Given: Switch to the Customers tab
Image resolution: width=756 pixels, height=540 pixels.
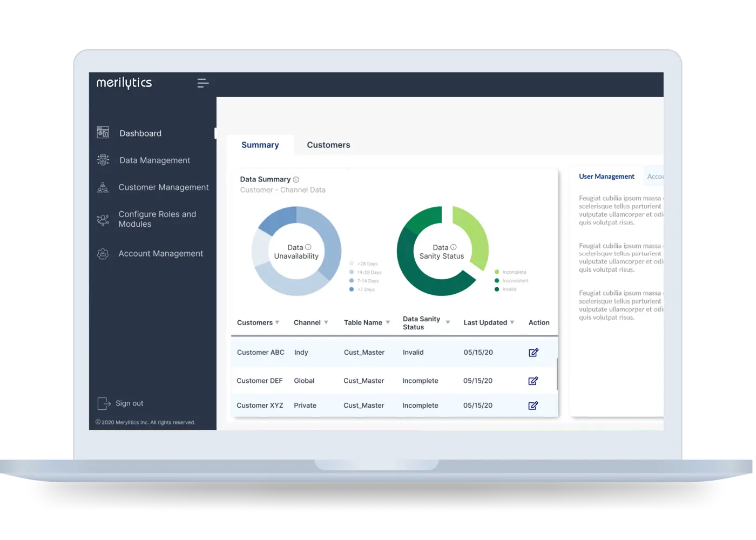Looking at the screenshot, I should pyautogui.click(x=328, y=145).
